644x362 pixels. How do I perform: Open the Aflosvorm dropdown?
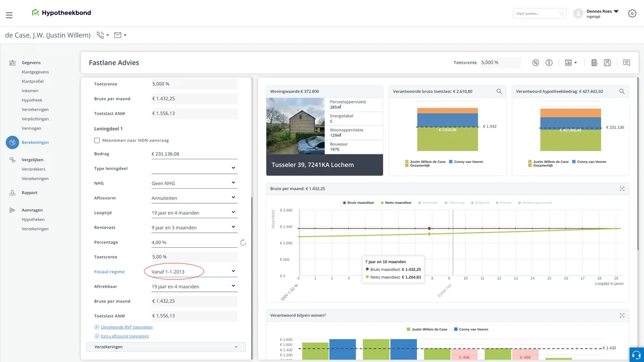pos(194,198)
